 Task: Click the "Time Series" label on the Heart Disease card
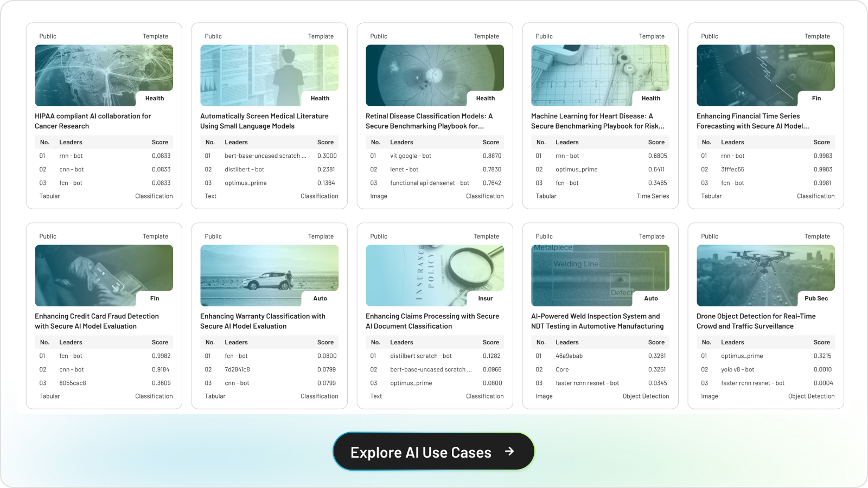(653, 196)
